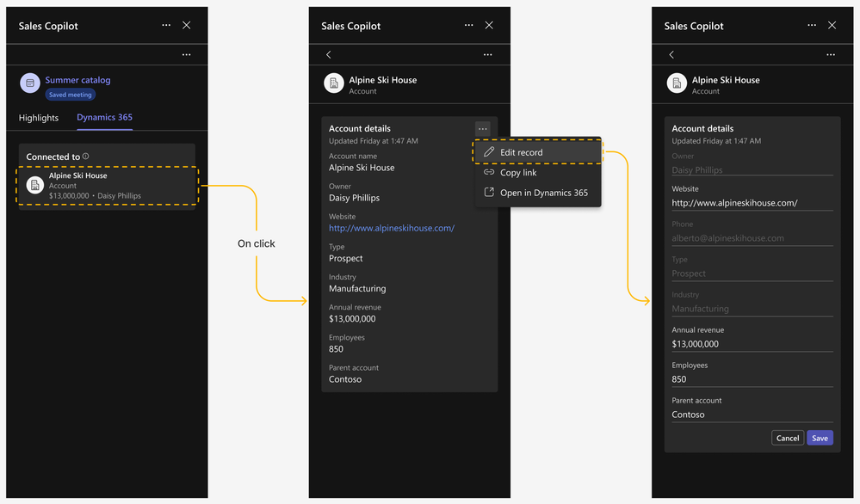
Task: Save the account record changes
Action: 820,439
